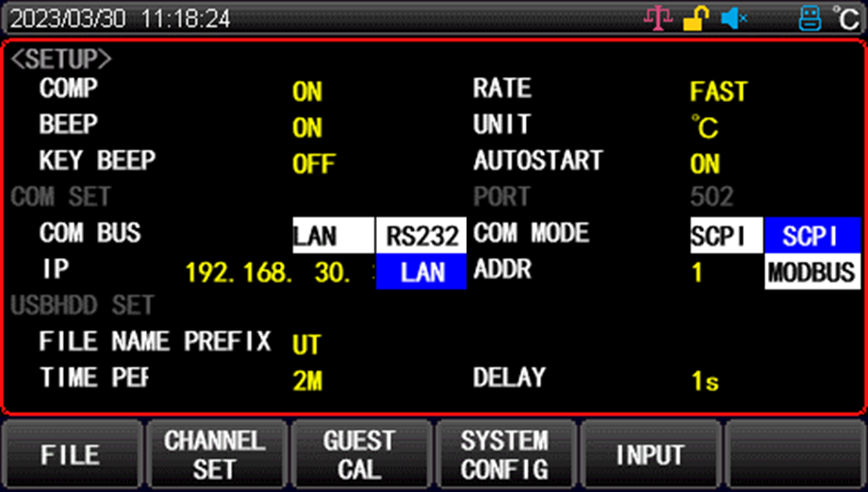Click the INPUT softkey button
This screenshot has height=492, width=868.
click(x=650, y=455)
